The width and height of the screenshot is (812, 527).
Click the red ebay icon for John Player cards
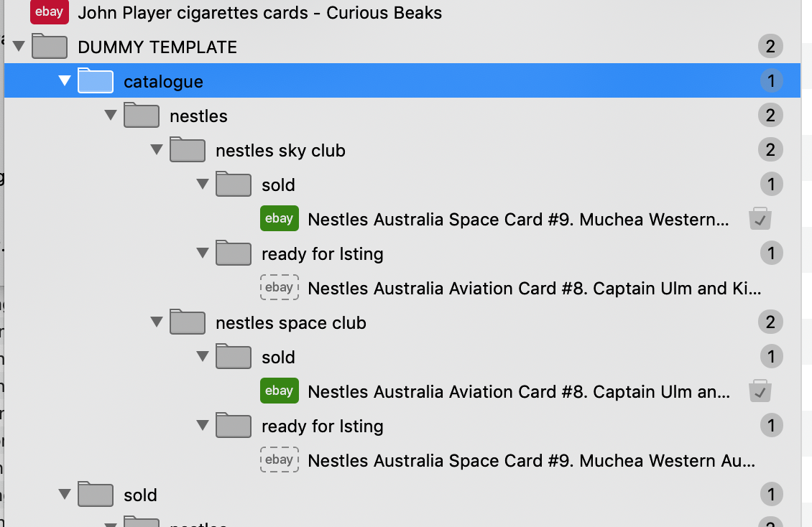pos(49,12)
